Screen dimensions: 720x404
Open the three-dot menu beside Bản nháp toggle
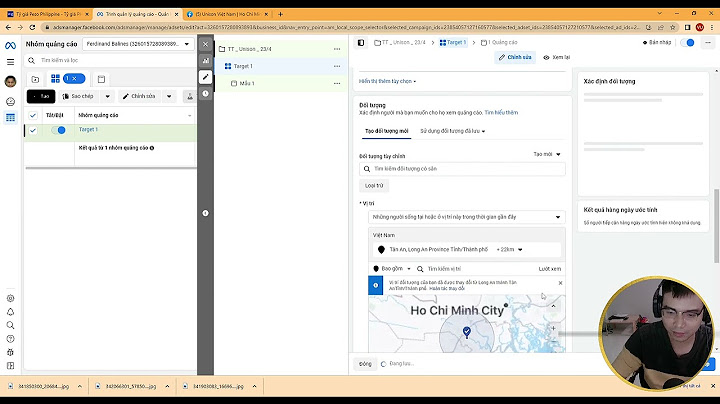point(708,43)
